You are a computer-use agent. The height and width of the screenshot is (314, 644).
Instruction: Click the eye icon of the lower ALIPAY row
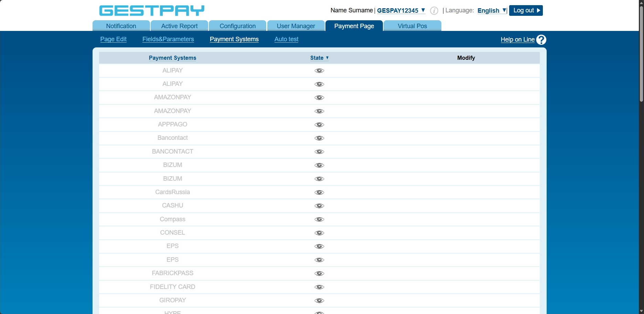pos(319,84)
